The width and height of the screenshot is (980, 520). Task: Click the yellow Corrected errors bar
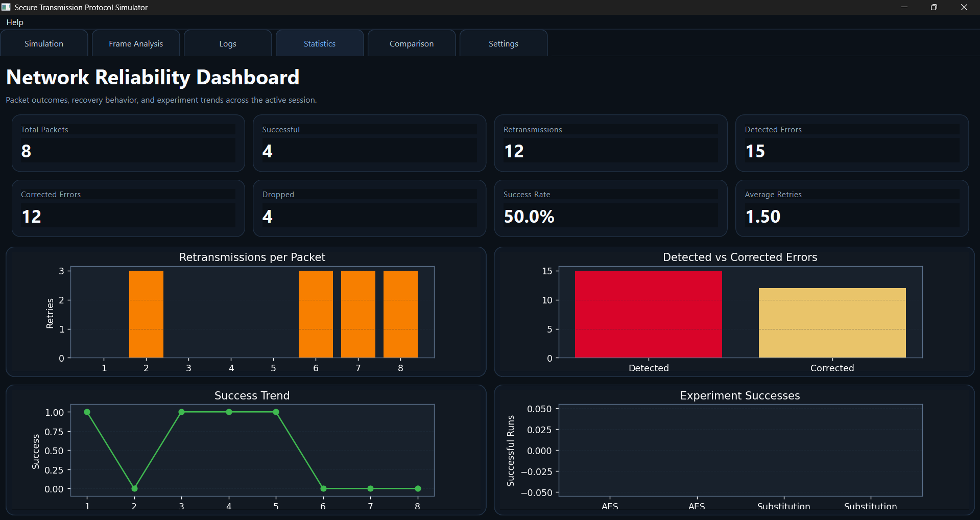click(x=832, y=323)
